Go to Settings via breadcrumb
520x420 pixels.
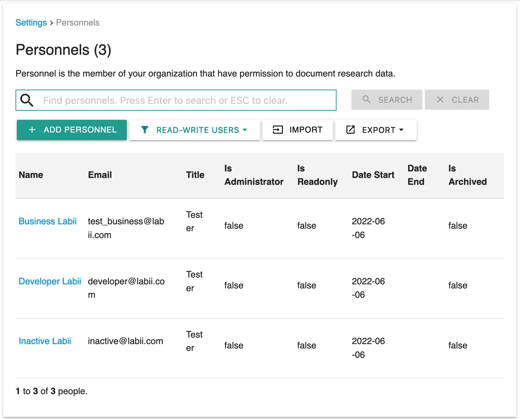(31, 23)
